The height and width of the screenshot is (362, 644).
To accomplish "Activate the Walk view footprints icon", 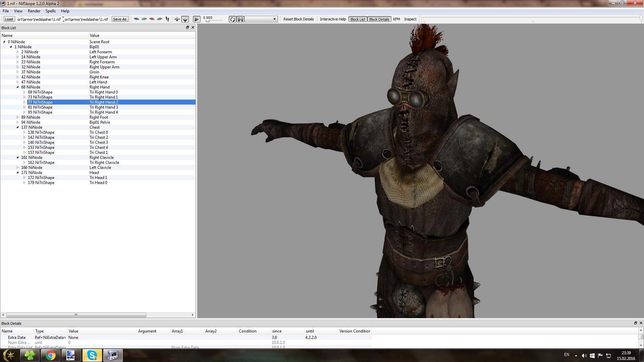I will (x=167, y=19).
